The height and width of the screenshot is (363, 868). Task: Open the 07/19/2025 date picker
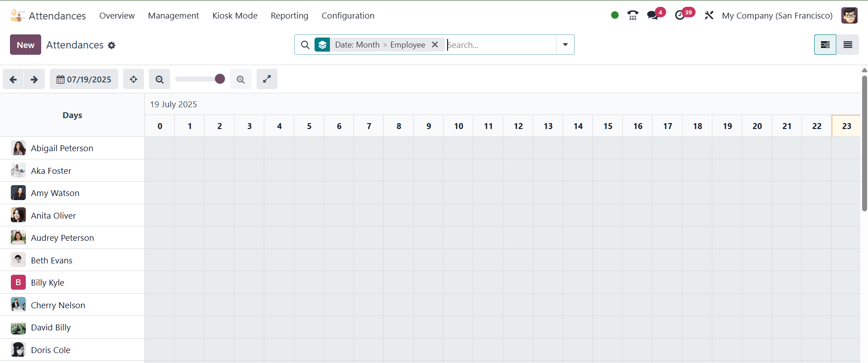tap(84, 79)
